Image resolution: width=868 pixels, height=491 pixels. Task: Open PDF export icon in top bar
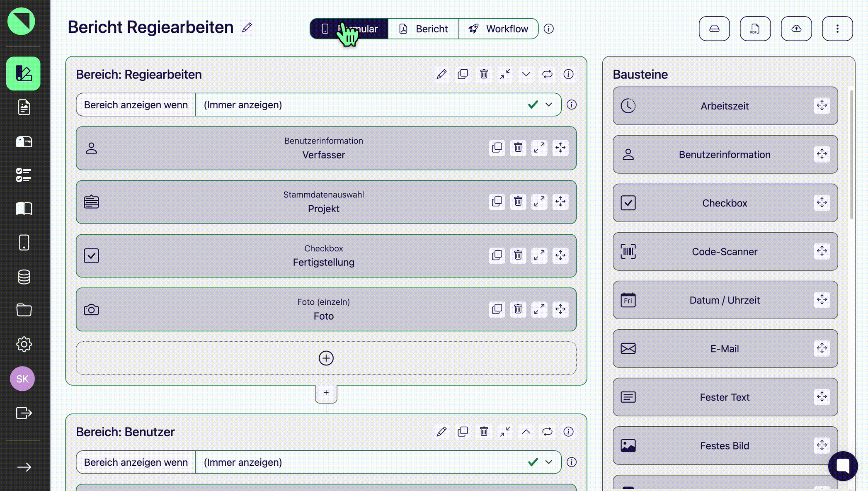[x=755, y=29]
